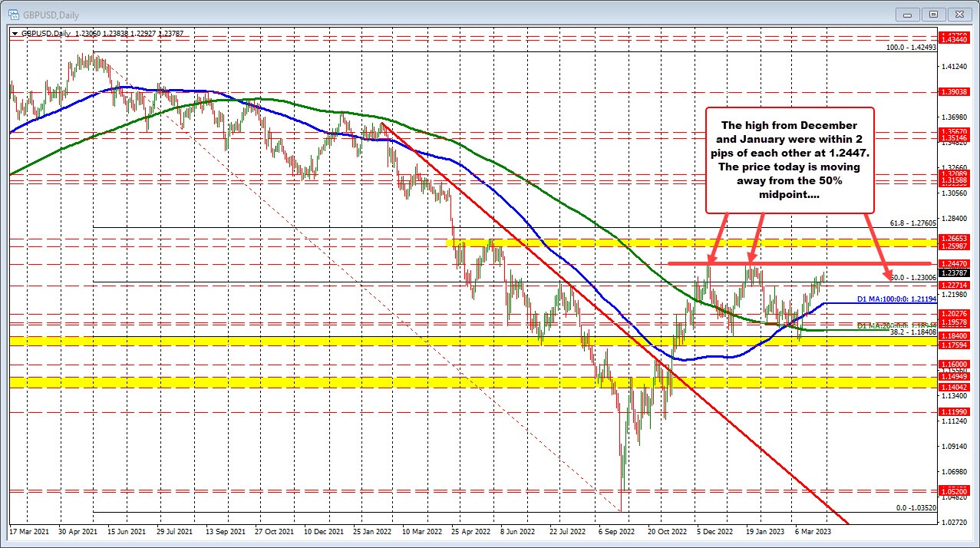Click the red price tag 1.16000
Screen dimensions: 980x548
pos(955,364)
